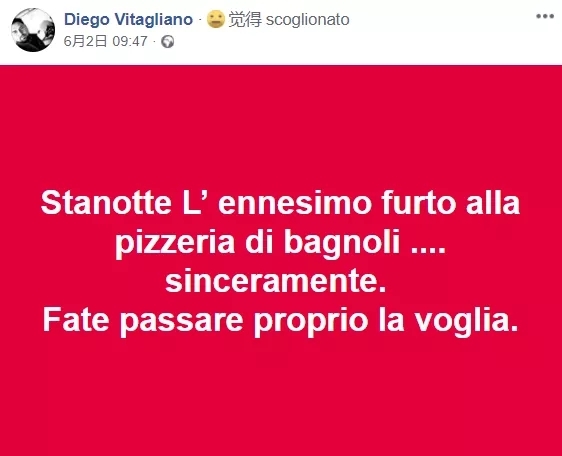The image size is (562, 456).
Task: Click the word 'Stanotte' in the post
Action: point(106,203)
